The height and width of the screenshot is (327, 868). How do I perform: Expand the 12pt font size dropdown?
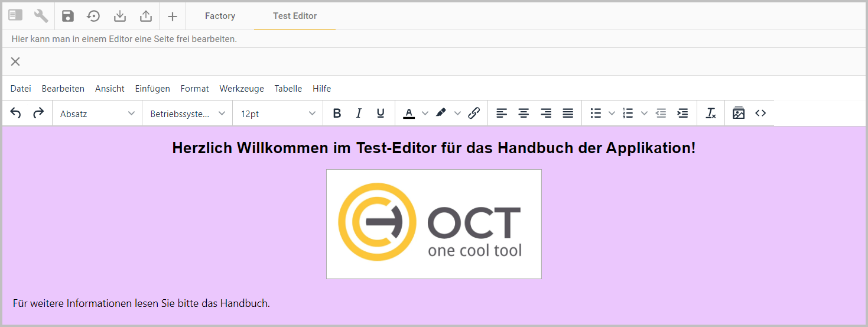[278, 114]
